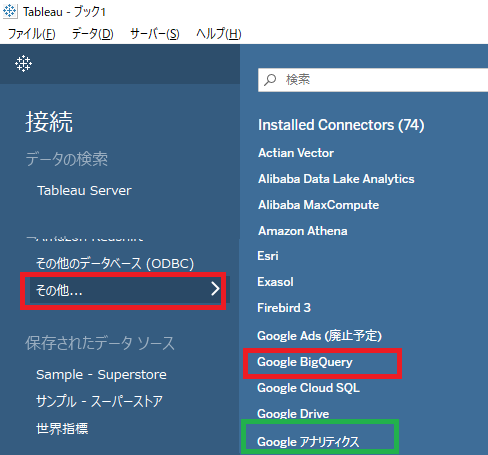Viewport: 488px width, 455px height.
Task: Select その他のデータベース (ODBC)
Action: point(115,263)
